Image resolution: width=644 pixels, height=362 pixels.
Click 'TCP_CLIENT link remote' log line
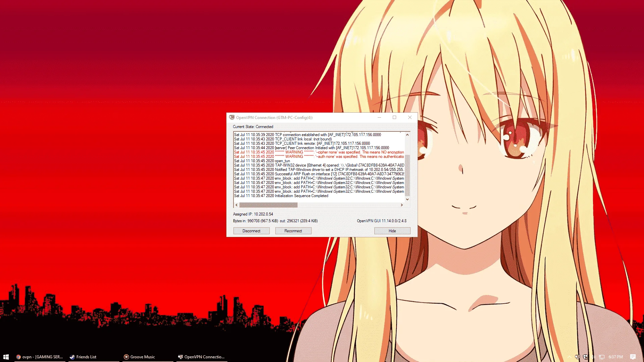point(302,143)
